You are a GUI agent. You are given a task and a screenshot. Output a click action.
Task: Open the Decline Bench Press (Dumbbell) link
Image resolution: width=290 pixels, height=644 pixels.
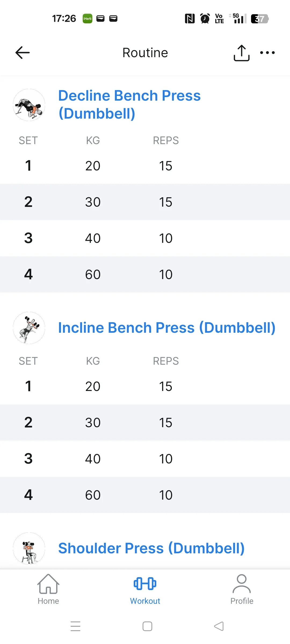(x=129, y=104)
